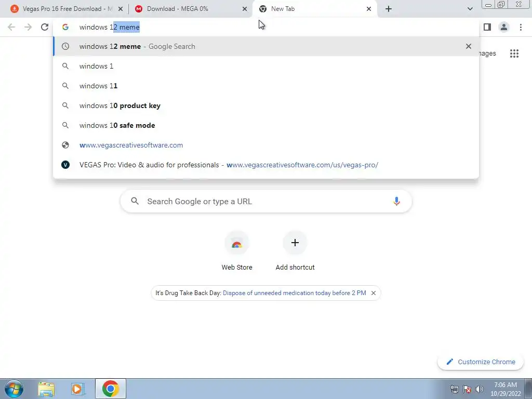The width and height of the screenshot is (532, 399).
Task: Pick the 'windows 10 product key' suggestion
Action: [x=266, y=105]
